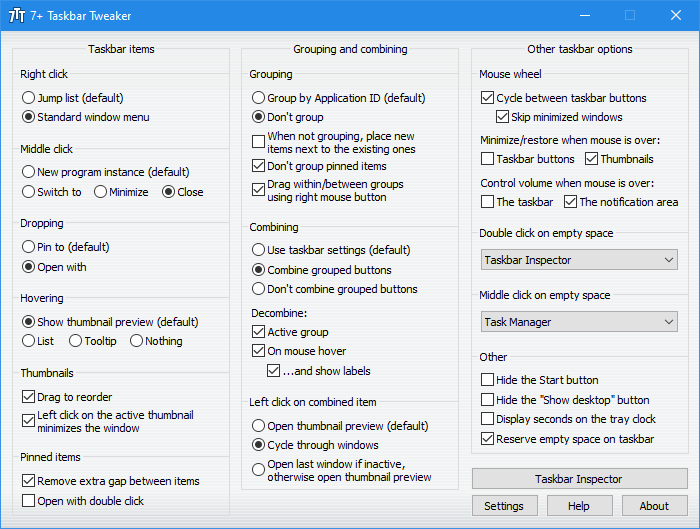The image size is (700, 529).
Task: Expand the Middle click on empty space dropdown
Action: point(579,322)
